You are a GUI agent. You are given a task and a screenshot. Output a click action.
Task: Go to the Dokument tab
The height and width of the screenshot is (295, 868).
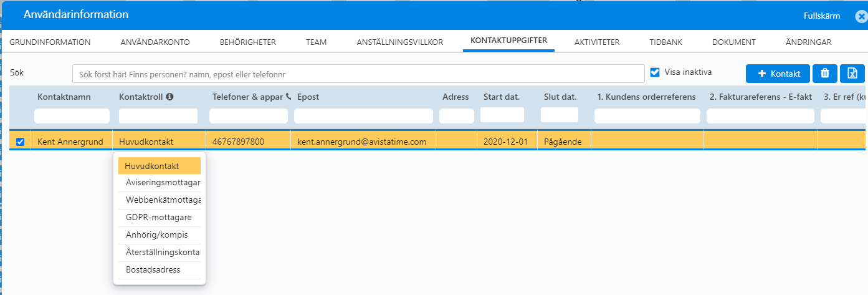pyautogui.click(x=734, y=42)
